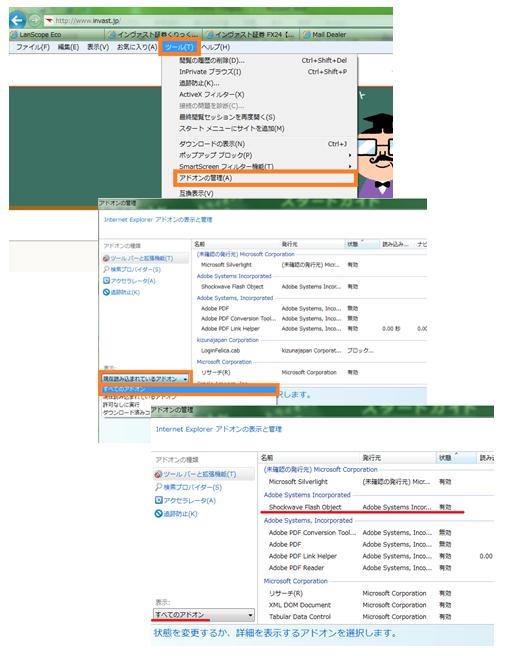Click the Mail Dealer tab's IE icon
This screenshot has height=656, width=517.
click(307, 35)
